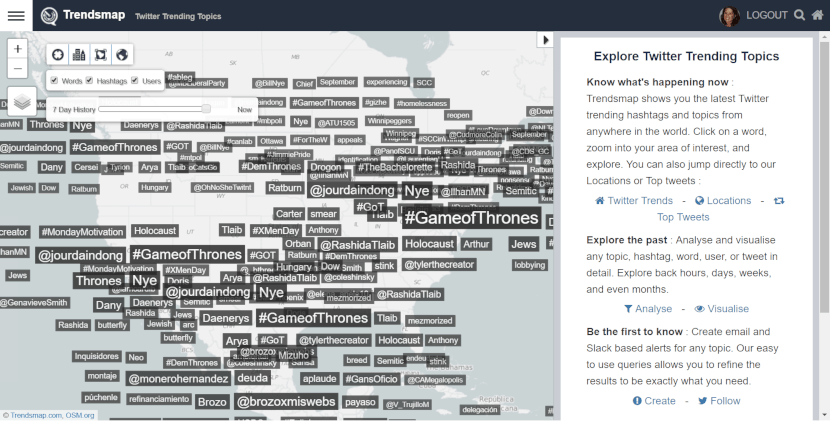830x430 pixels.
Task: Select the @GenavieveSmith tag on map
Action: (34, 303)
